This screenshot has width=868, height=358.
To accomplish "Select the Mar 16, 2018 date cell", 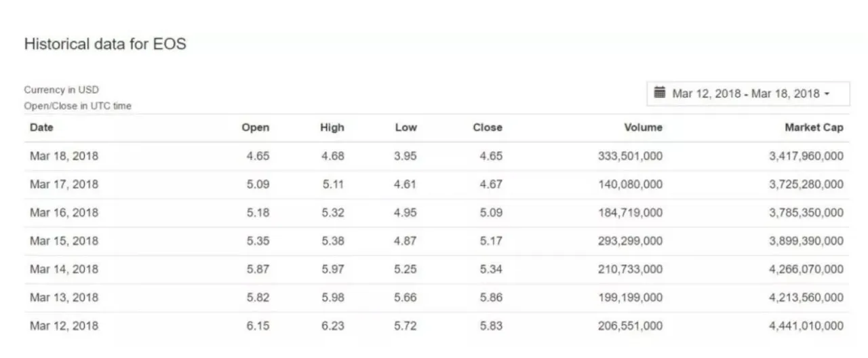I will 64,213.
